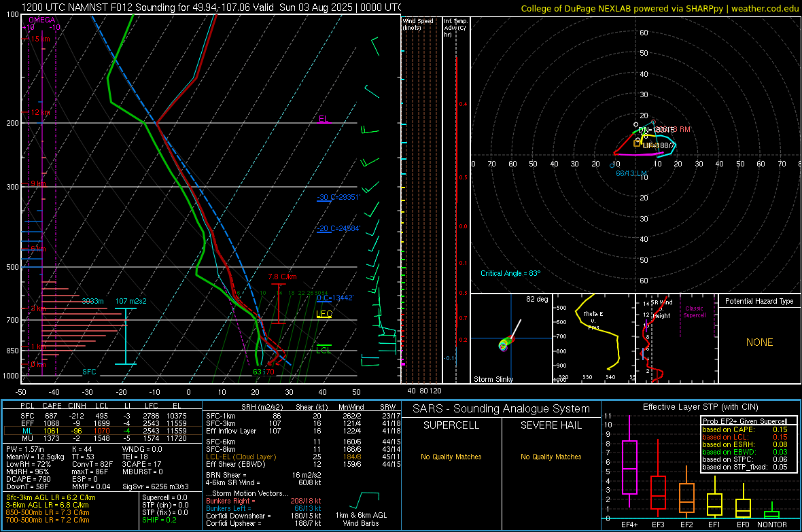The height and width of the screenshot is (532, 802).
Task: Click the red 7.8 C/km lapse rate label
Action: tap(282, 277)
